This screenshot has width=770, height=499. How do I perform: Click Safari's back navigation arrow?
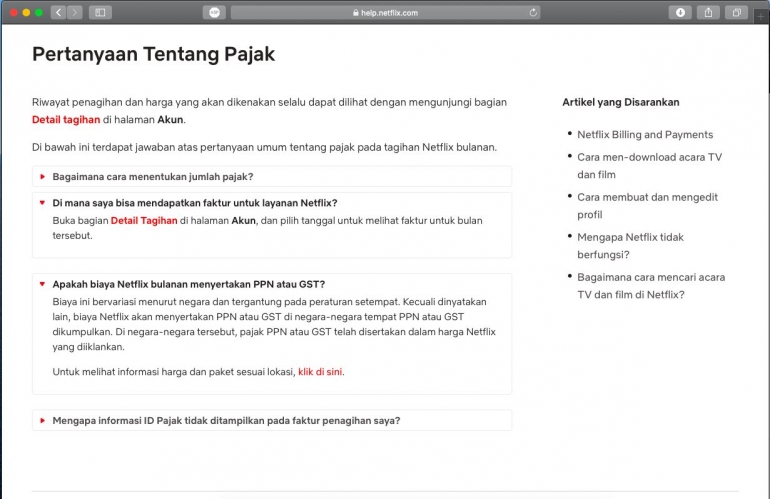[58, 12]
